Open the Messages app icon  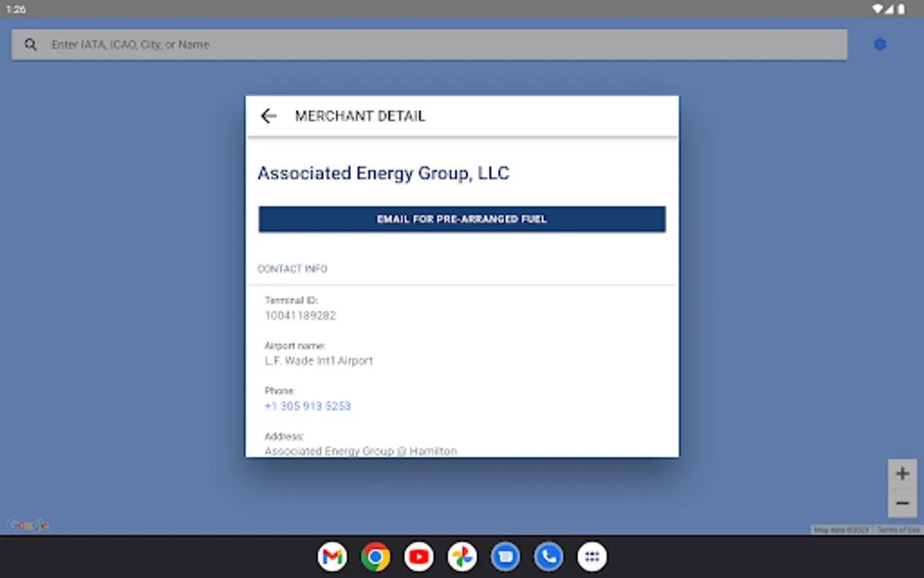506,557
